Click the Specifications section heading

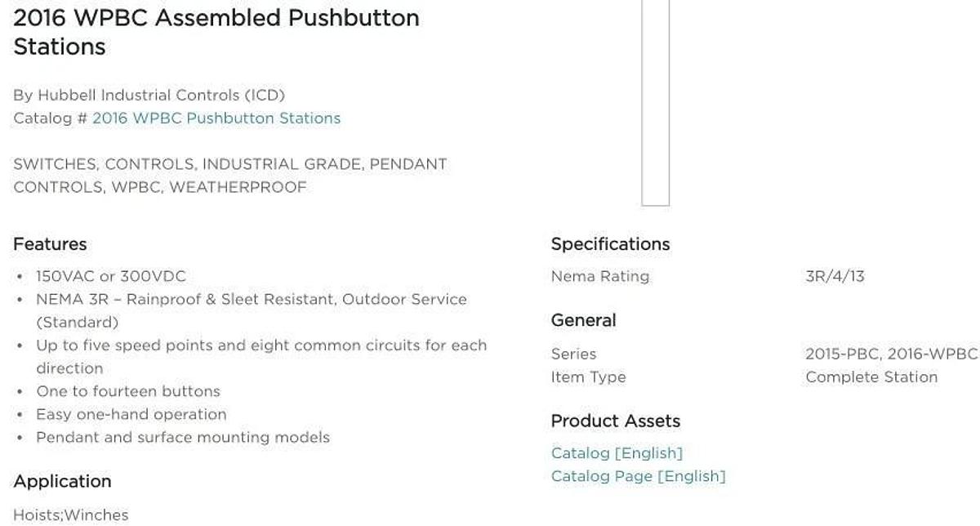click(x=610, y=244)
